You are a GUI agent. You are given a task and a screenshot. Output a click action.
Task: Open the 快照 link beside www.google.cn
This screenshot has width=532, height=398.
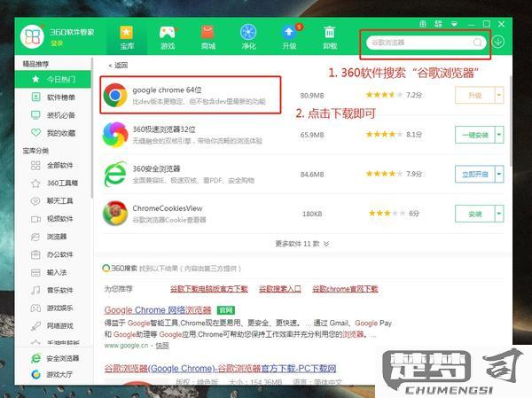(162, 346)
